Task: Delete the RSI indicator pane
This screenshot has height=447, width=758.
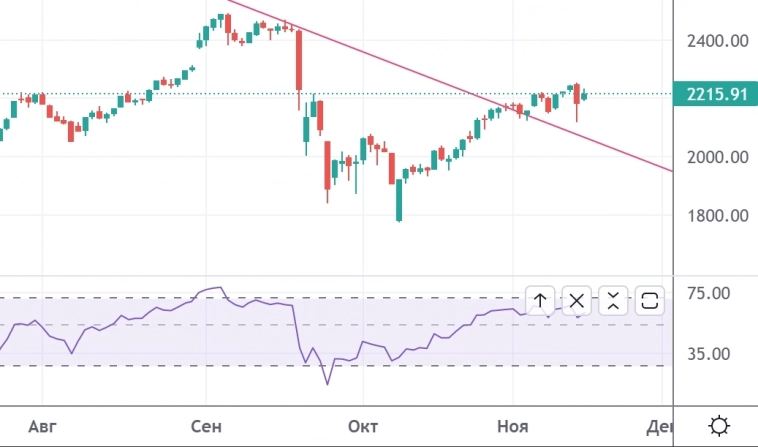Action: 577,300
